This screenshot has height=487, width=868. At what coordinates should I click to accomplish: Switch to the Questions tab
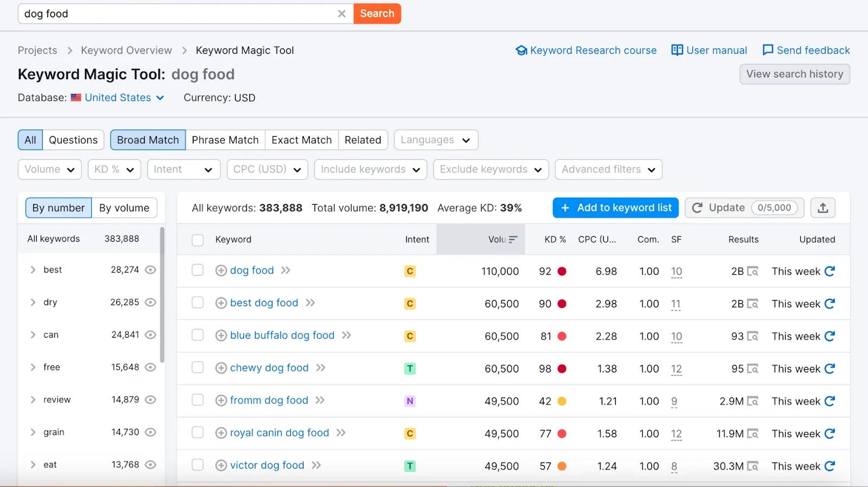[73, 140]
